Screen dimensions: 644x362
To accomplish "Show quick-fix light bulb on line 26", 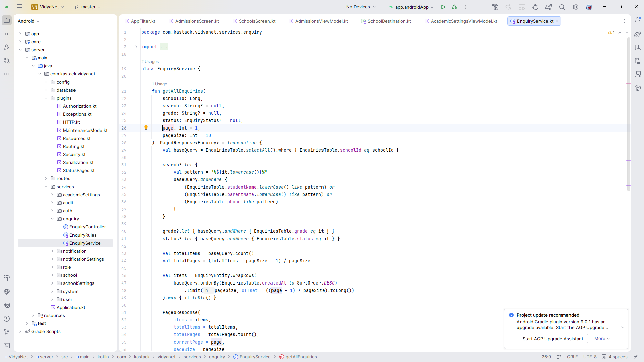I will point(146,128).
